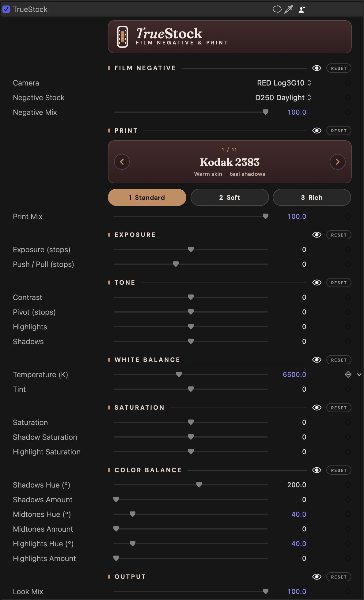Click keyframe diamond for Negative Stock row
This screenshot has width=364, height=600.
tap(348, 97)
